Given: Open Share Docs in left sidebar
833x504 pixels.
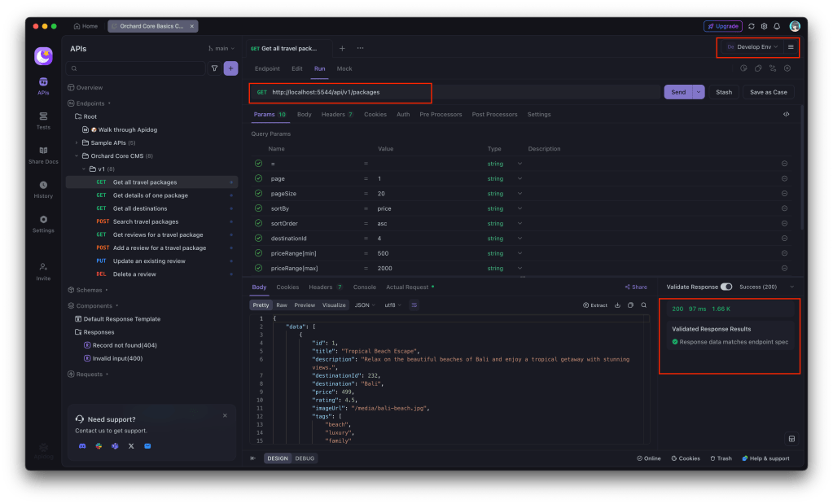Looking at the screenshot, I should tap(43, 154).
